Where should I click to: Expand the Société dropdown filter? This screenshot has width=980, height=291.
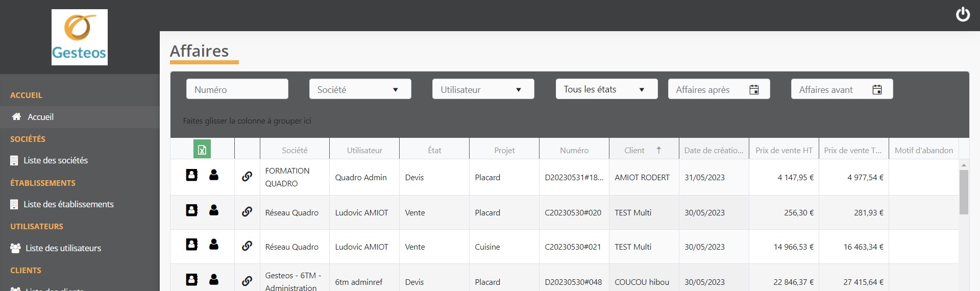click(360, 89)
